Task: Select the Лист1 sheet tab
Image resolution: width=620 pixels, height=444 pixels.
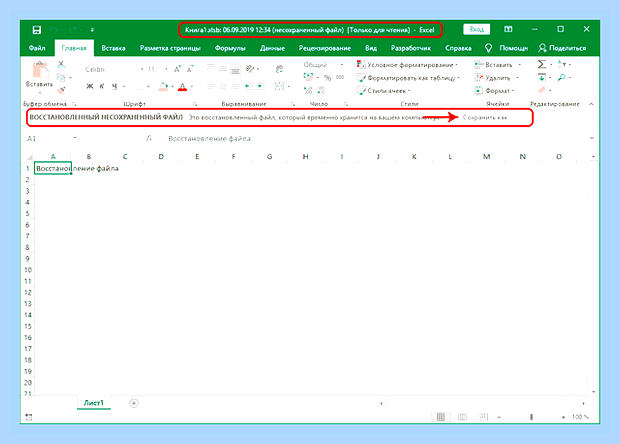Action: tap(94, 403)
